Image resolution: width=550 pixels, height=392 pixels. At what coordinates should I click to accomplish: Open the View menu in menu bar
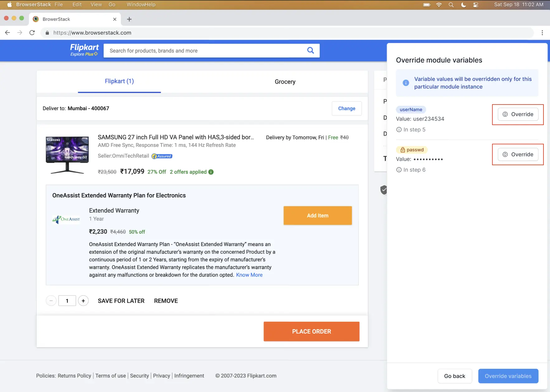coord(96,5)
